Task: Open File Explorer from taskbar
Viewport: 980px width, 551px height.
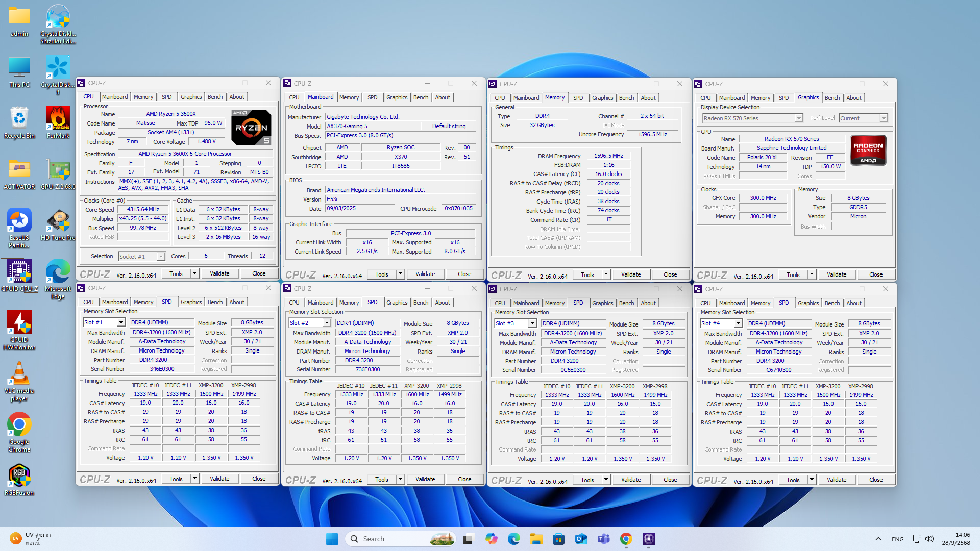Action: [x=536, y=539]
